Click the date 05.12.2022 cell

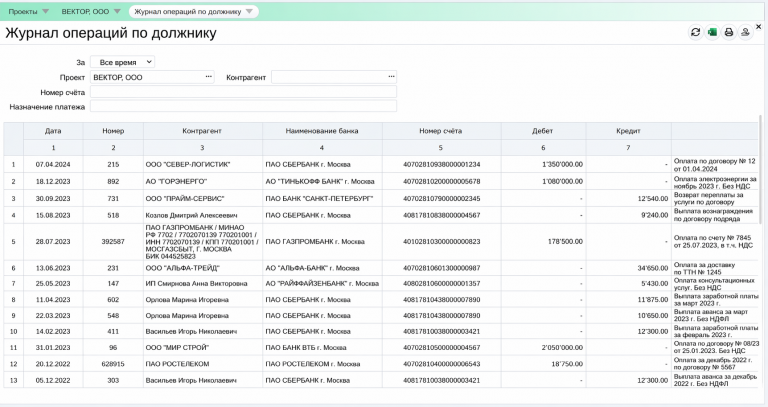pos(53,380)
